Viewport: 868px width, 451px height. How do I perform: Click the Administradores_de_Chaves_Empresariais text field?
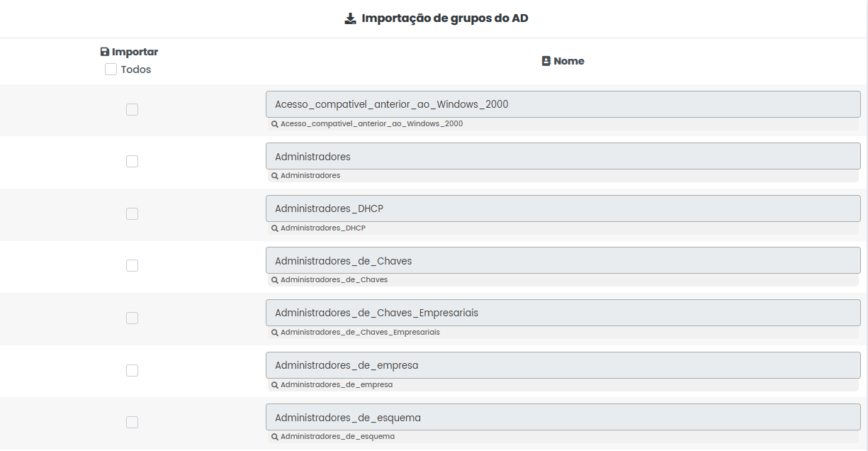pyautogui.click(x=563, y=313)
